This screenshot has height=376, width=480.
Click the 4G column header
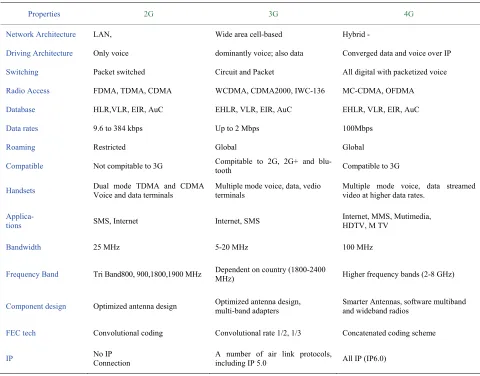409,14
